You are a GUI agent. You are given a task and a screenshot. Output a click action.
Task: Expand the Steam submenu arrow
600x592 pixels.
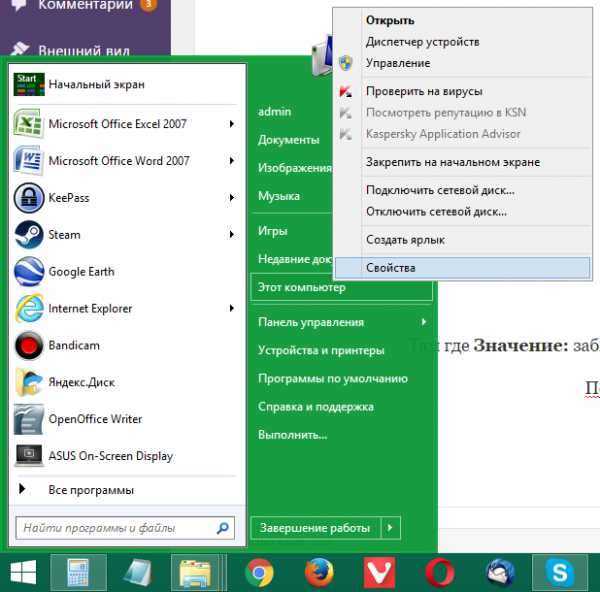tap(232, 234)
